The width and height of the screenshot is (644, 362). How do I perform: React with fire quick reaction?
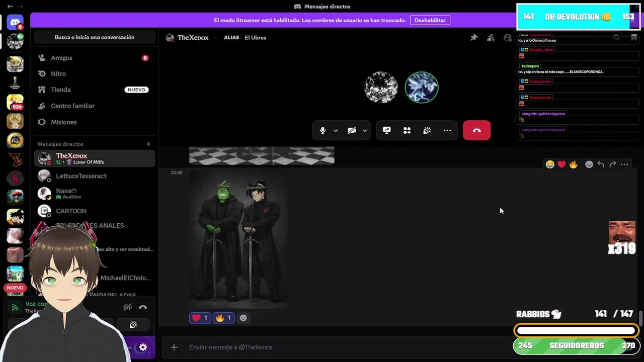(573, 164)
